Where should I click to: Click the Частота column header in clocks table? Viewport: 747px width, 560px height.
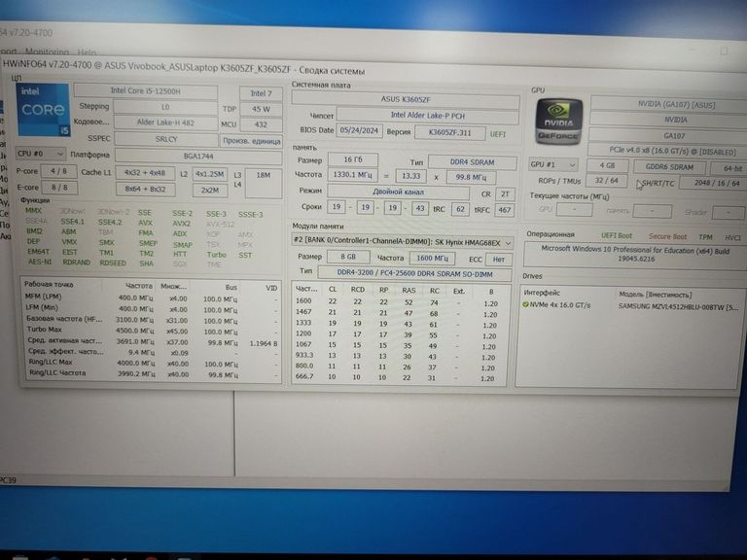pos(139,286)
